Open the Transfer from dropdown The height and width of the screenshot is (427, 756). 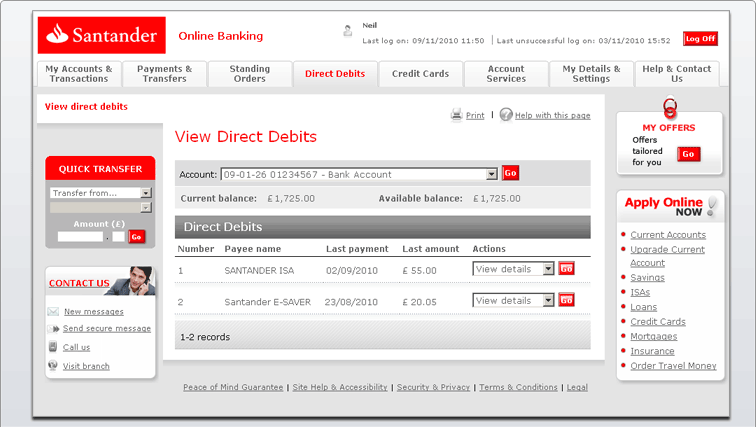click(x=101, y=193)
